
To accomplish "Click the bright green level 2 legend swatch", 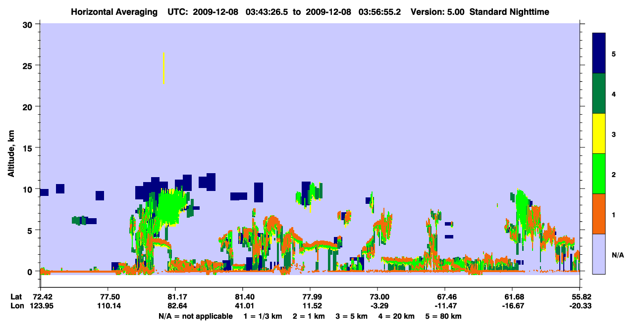I will tap(599, 174).
